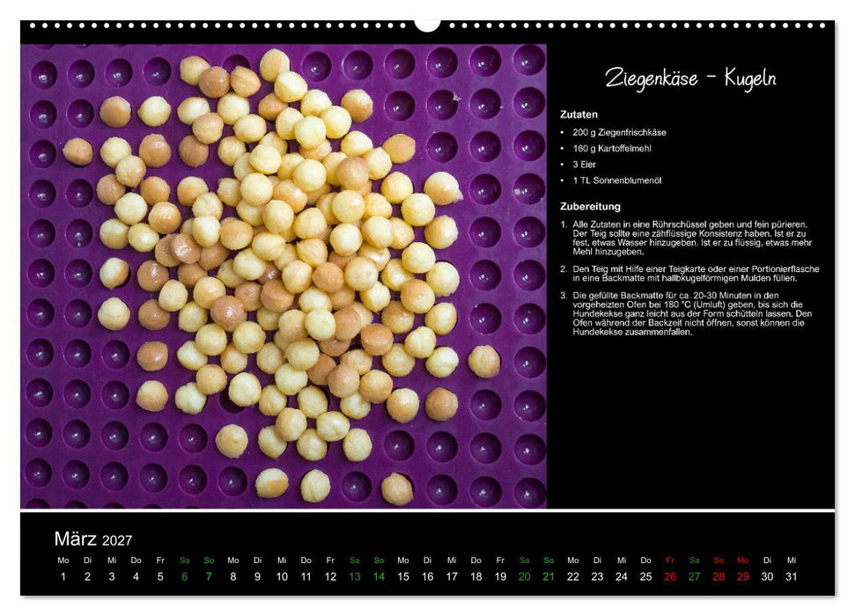The image size is (855, 616).
Task: Select calendar day 18
Action: [x=476, y=576]
